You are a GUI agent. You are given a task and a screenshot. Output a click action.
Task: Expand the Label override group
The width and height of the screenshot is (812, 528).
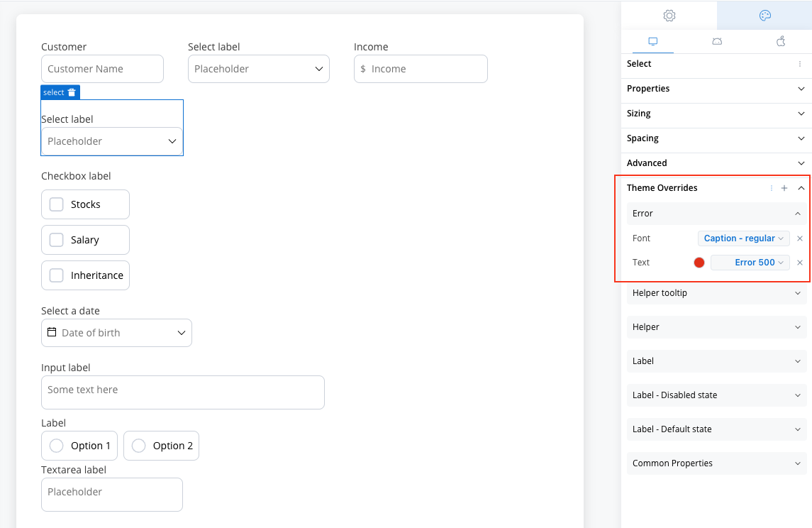[717, 361]
